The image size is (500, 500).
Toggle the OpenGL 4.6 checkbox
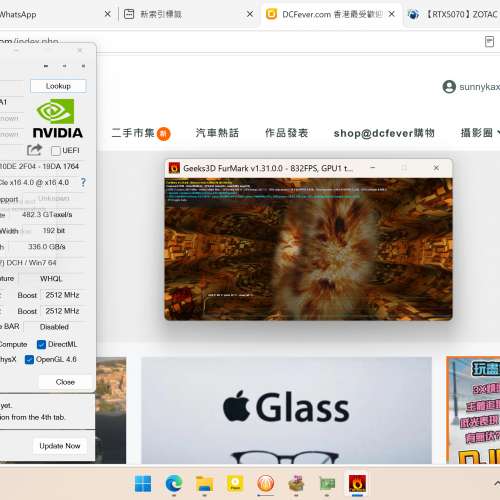(29, 360)
